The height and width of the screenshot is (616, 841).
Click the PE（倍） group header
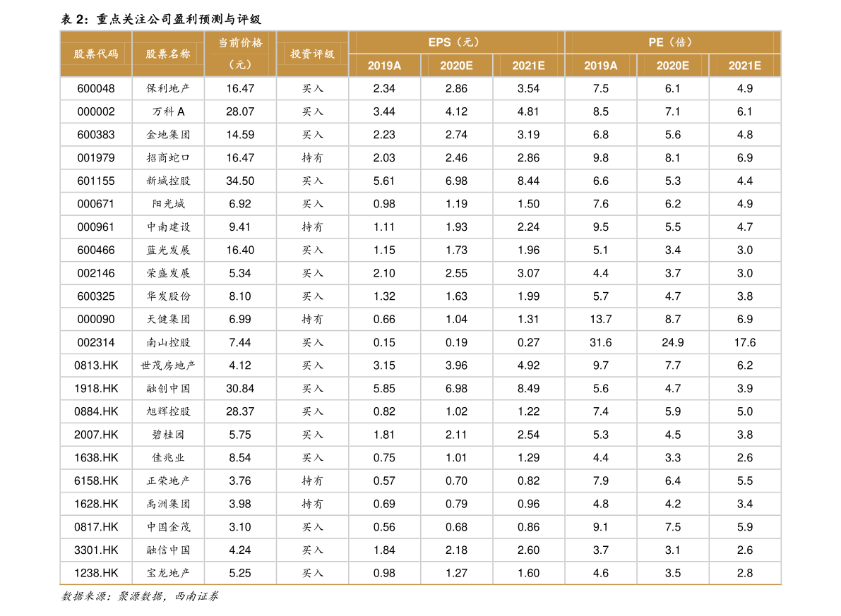(672, 42)
